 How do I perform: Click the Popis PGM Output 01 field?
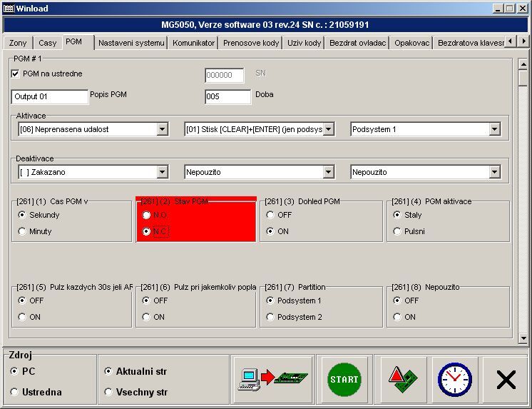[x=49, y=96]
